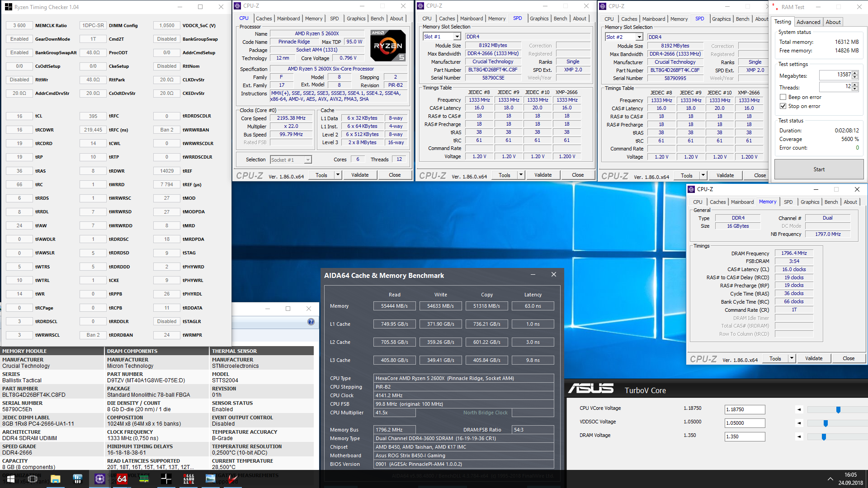Image resolution: width=868 pixels, height=488 pixels.
Task: Click the Task View taskbar icon
Action: tap(33, 479)
